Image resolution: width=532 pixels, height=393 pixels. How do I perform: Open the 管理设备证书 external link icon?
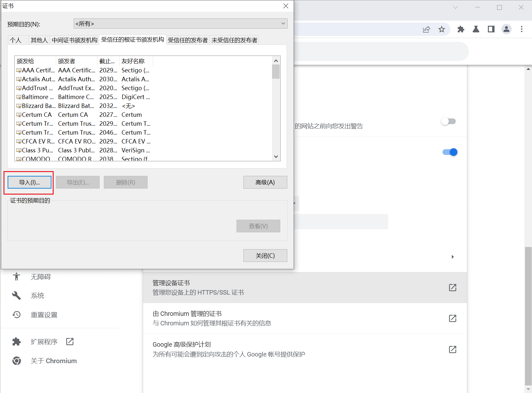[x=452, y=288]
